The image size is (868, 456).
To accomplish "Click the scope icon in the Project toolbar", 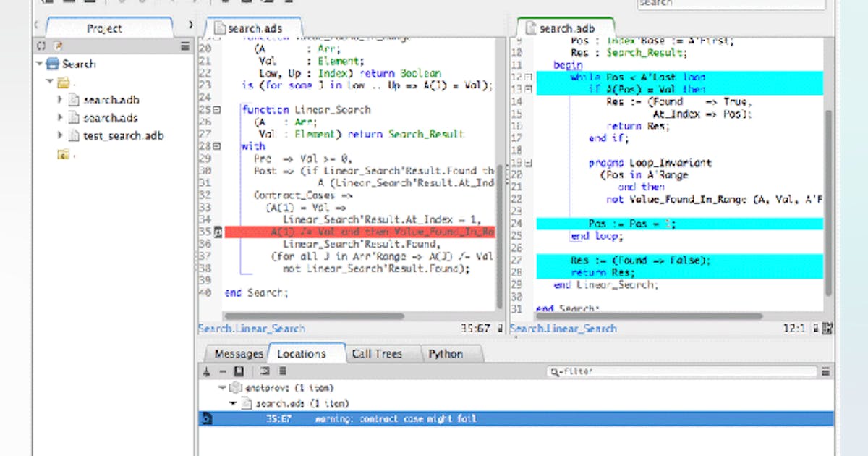I will [x=41, y=46].
